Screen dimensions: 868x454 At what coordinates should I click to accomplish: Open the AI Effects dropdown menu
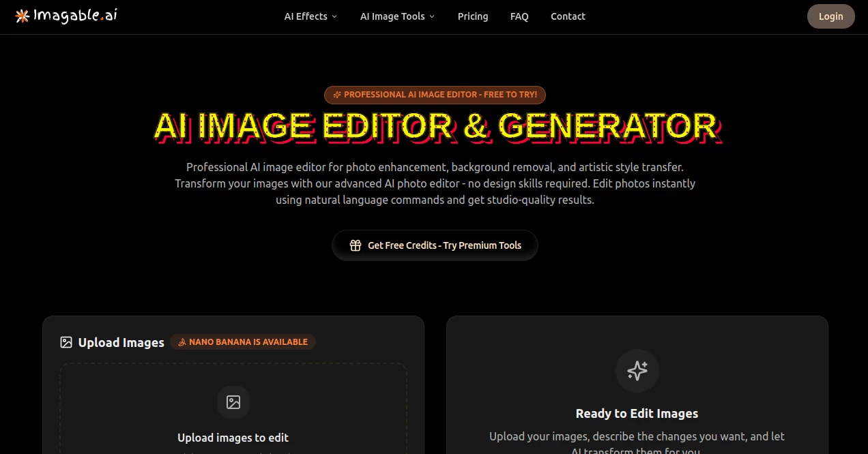click(310, 16)
